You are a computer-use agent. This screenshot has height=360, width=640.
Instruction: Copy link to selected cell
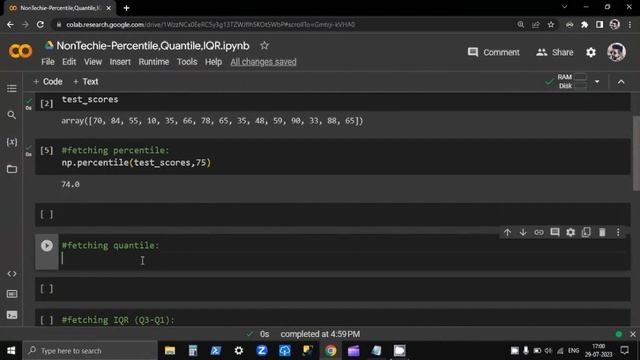539,232
